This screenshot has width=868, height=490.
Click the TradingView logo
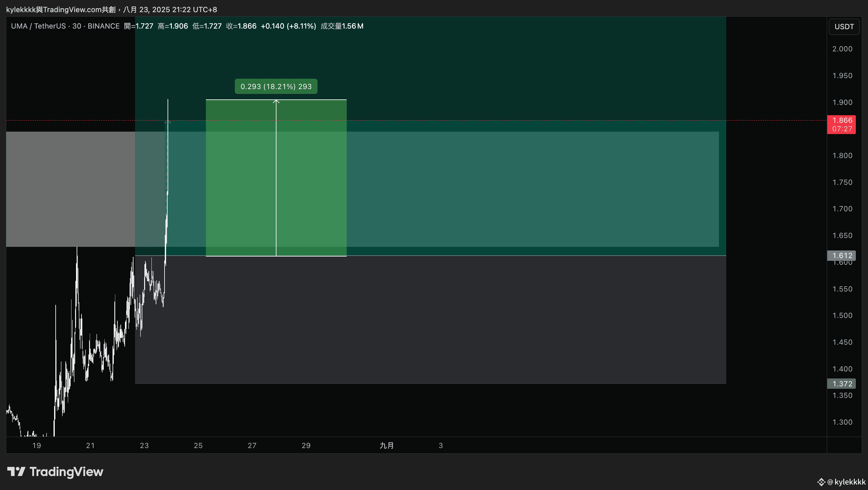point(55,471)
